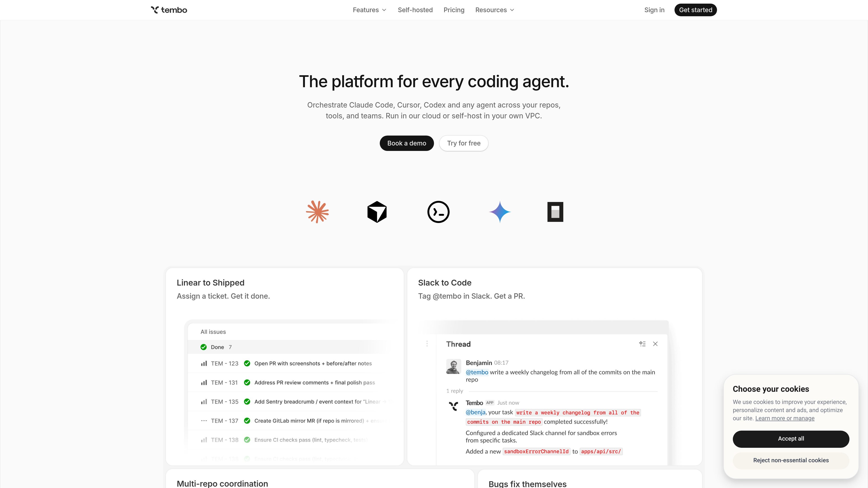
Task: Click the "Multi-repo coordination" heading
Action: point(222,484)
